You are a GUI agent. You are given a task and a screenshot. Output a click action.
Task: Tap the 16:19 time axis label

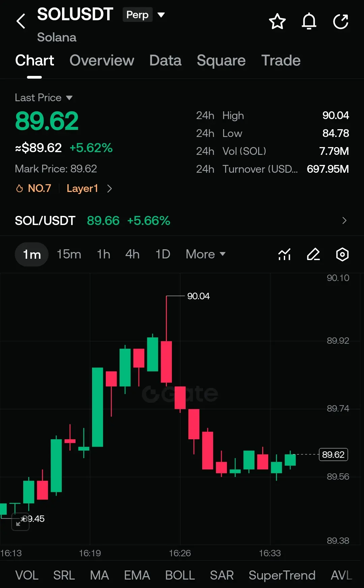[90, 553]
